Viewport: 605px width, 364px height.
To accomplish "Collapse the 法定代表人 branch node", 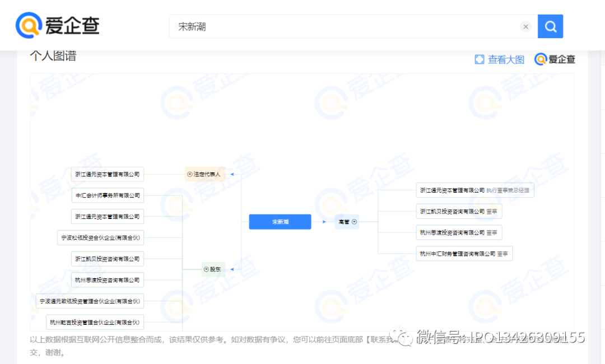I will point(190,174).
